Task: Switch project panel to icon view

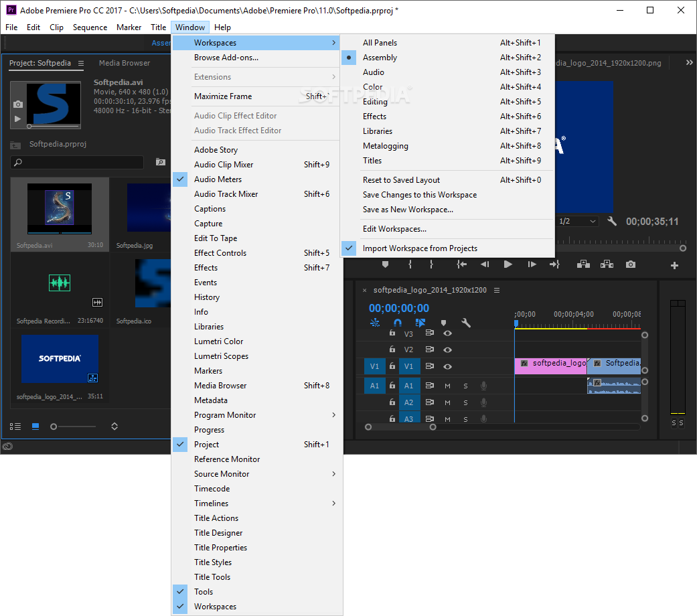Action: click(35, 427)
